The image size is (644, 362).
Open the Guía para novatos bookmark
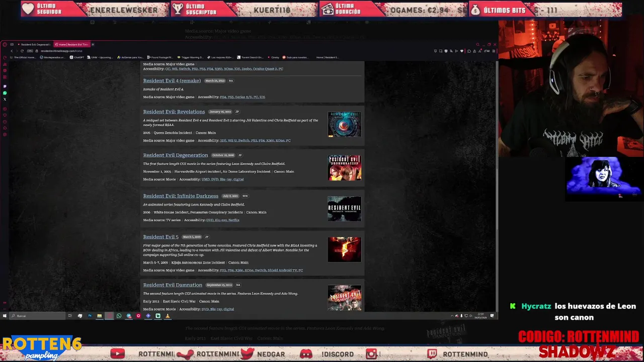[296, 57]
